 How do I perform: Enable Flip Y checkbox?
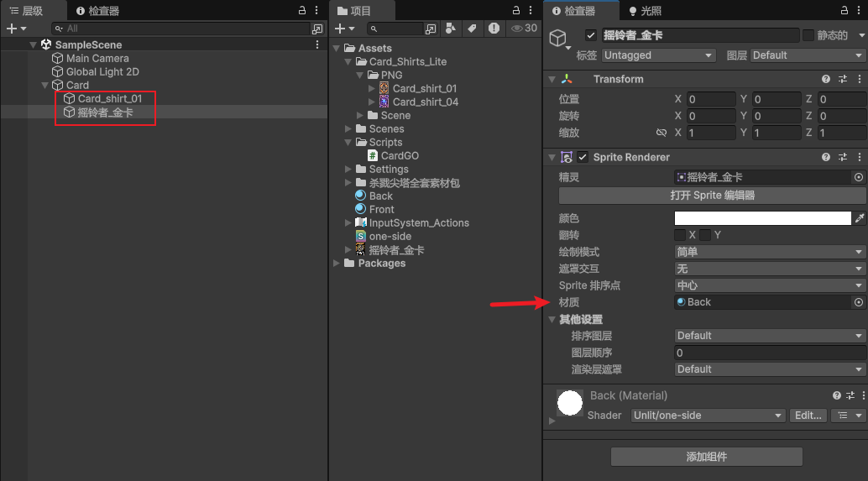coord(705,235)
